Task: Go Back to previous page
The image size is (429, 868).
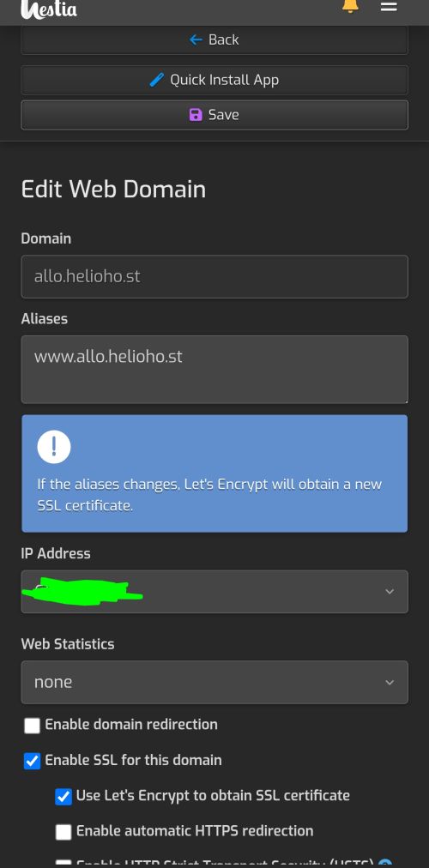Action: click(214, 39)
